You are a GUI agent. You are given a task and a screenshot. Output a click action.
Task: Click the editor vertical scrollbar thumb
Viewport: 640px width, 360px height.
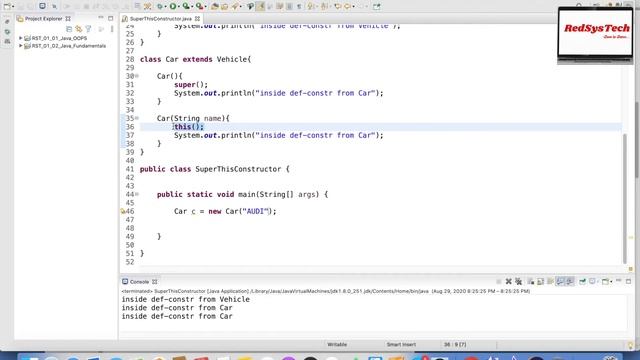coord(624,198)
